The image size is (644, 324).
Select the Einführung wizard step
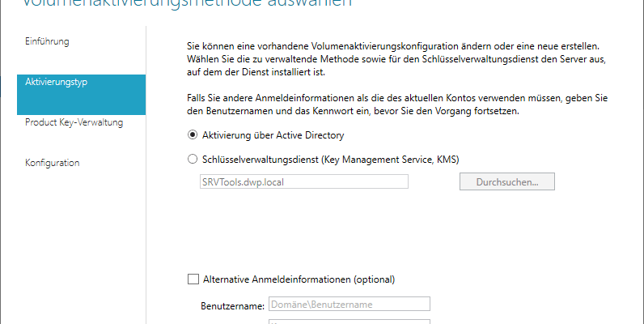[47, 41]
